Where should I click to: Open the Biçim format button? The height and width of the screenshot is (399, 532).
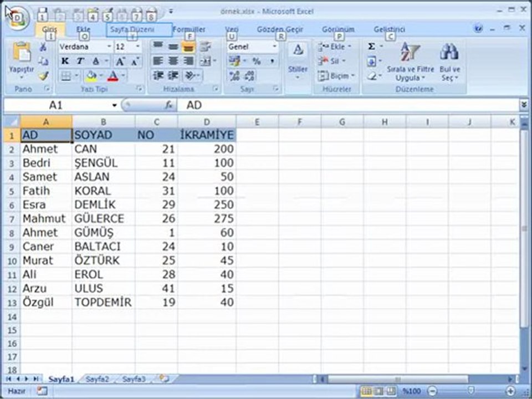336,76
